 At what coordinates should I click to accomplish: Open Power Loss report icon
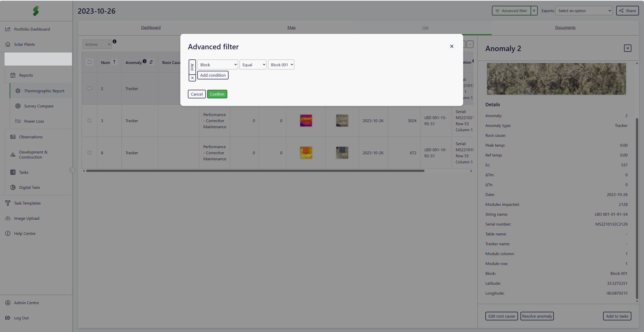(18, 121)
